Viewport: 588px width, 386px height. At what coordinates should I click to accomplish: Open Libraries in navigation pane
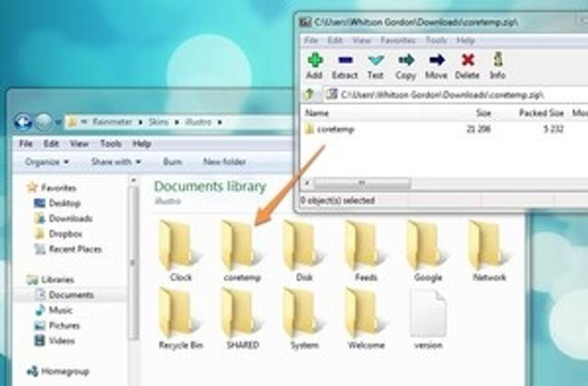tap(51, 279)
